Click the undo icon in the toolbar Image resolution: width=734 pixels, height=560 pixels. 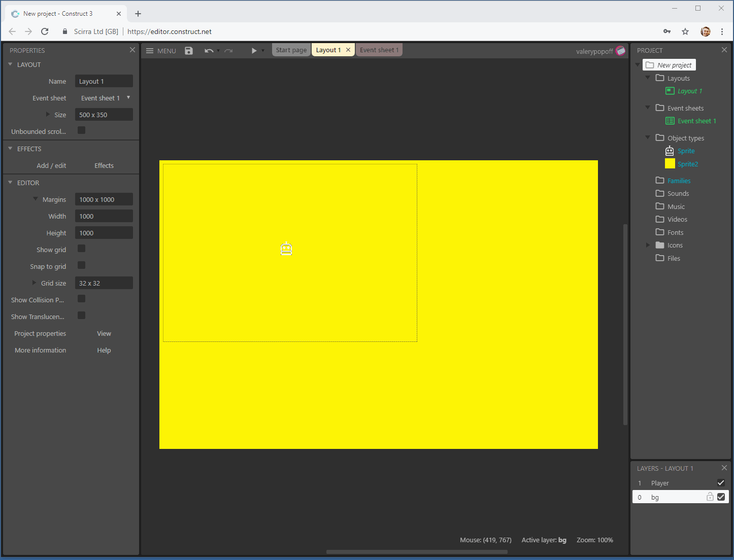pyautogui.click(x=210, y=50)
